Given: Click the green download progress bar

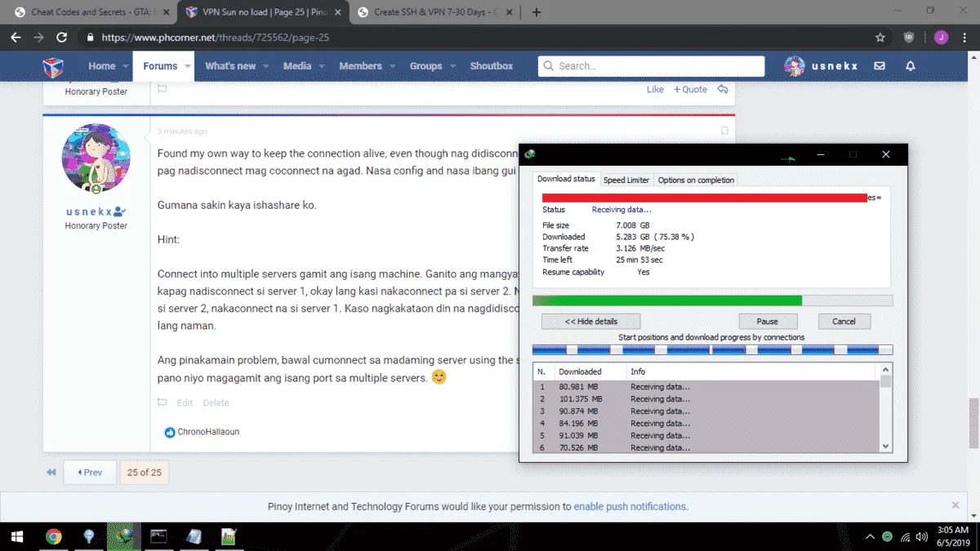Looking at the screenshot, I should tap(712, 300).
